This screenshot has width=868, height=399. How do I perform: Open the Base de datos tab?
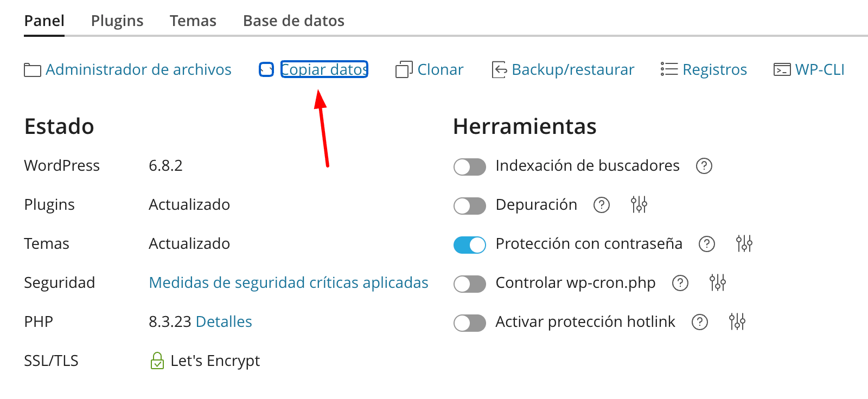coord(293,21)
